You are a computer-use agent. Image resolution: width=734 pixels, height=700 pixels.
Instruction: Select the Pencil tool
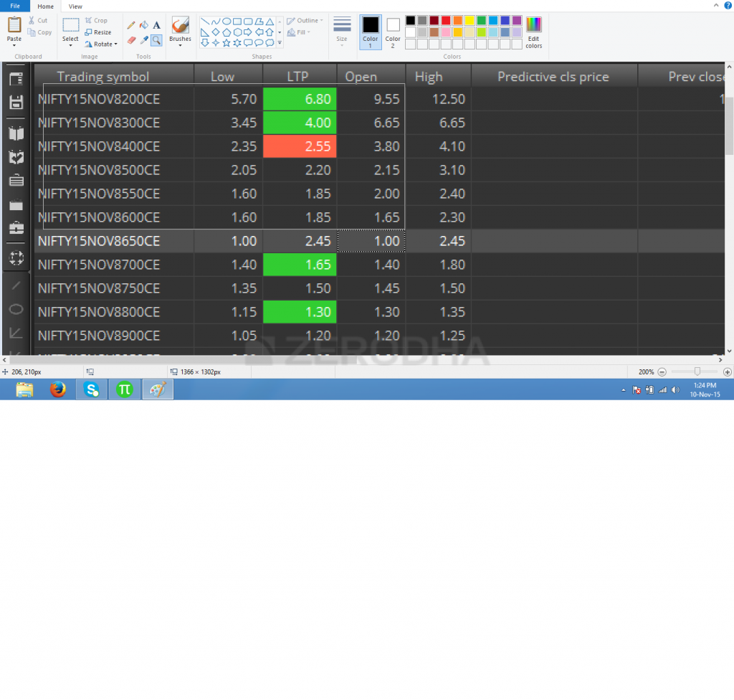[x=131, y=25]
